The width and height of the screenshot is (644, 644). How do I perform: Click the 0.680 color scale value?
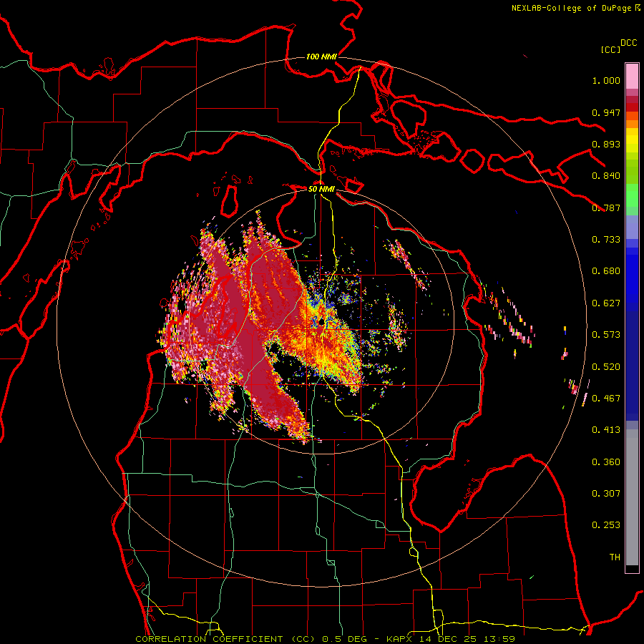606,271
